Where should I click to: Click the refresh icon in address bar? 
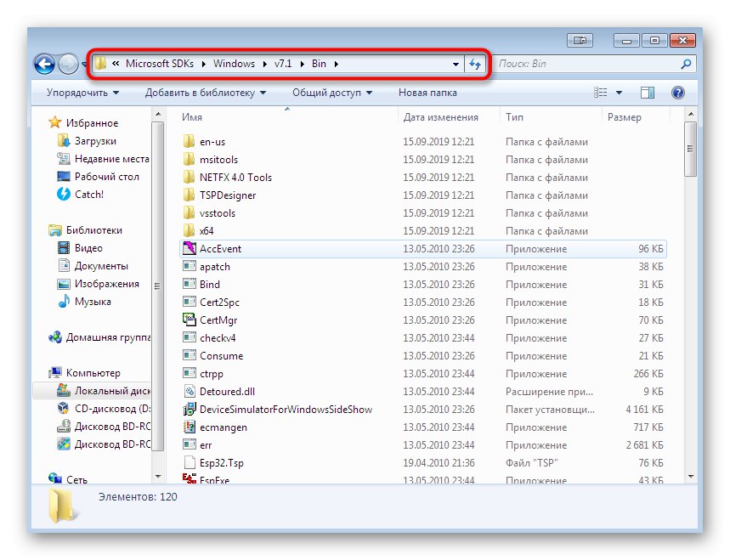475,64
